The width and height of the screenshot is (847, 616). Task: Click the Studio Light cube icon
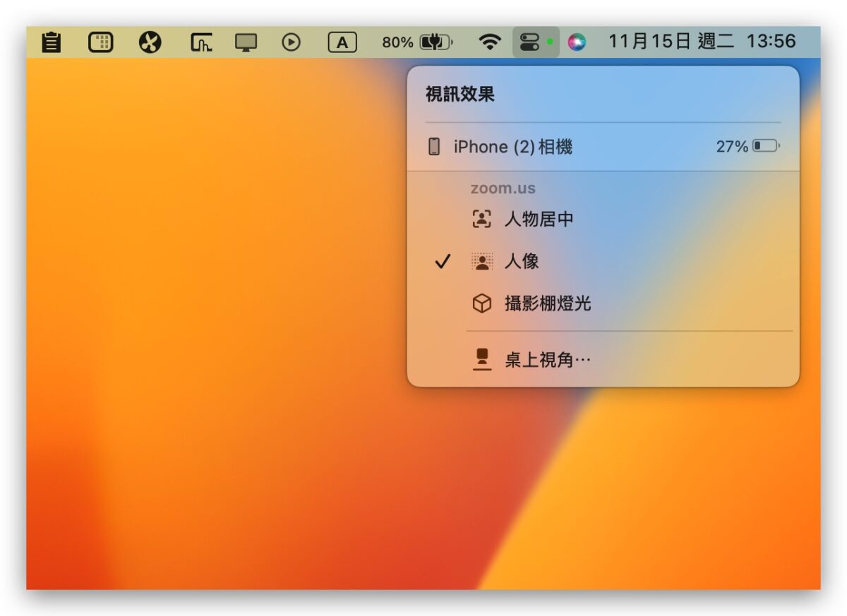(481, 304)
